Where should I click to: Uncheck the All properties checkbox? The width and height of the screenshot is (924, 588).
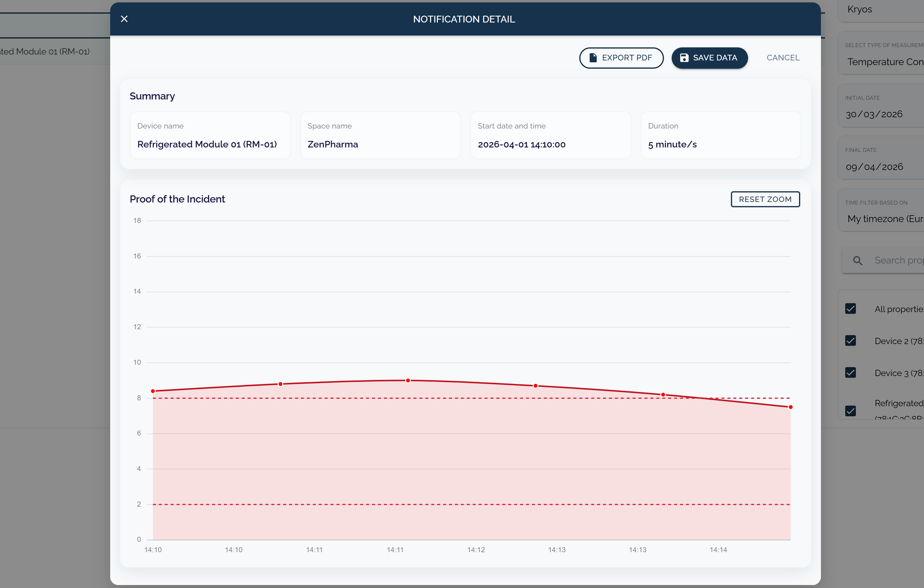click(851, 309)
